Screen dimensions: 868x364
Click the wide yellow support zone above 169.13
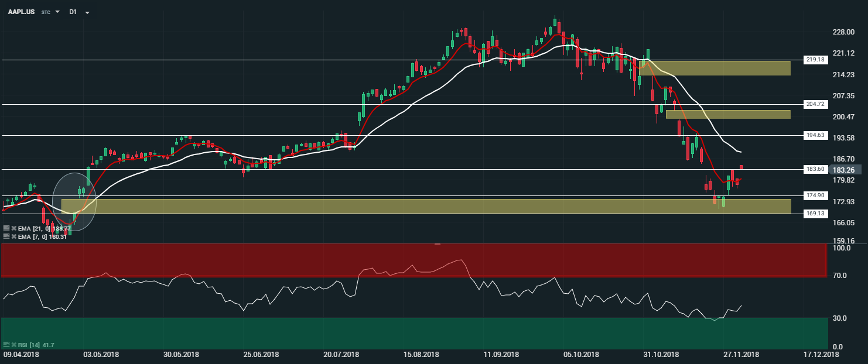(x=426, y=206)
